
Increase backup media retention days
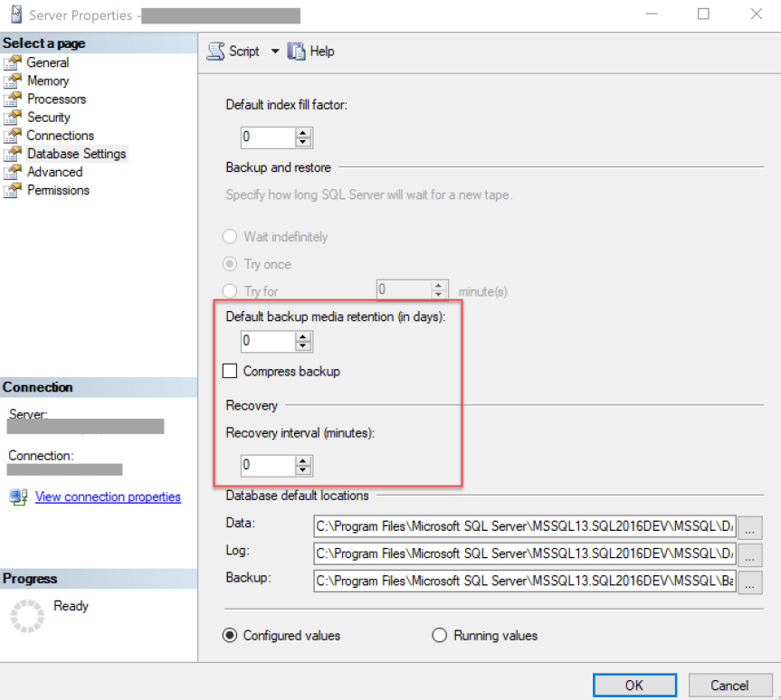click(x=303, y=336)
